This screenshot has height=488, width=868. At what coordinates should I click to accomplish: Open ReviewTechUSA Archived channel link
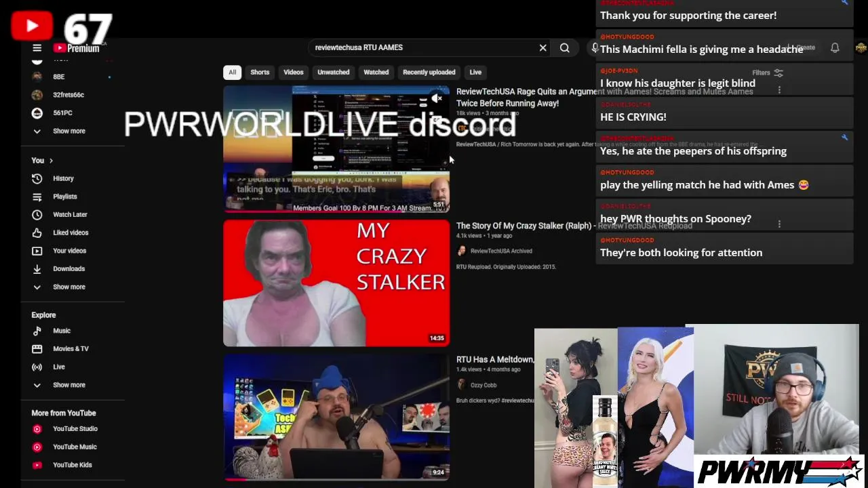501,251
